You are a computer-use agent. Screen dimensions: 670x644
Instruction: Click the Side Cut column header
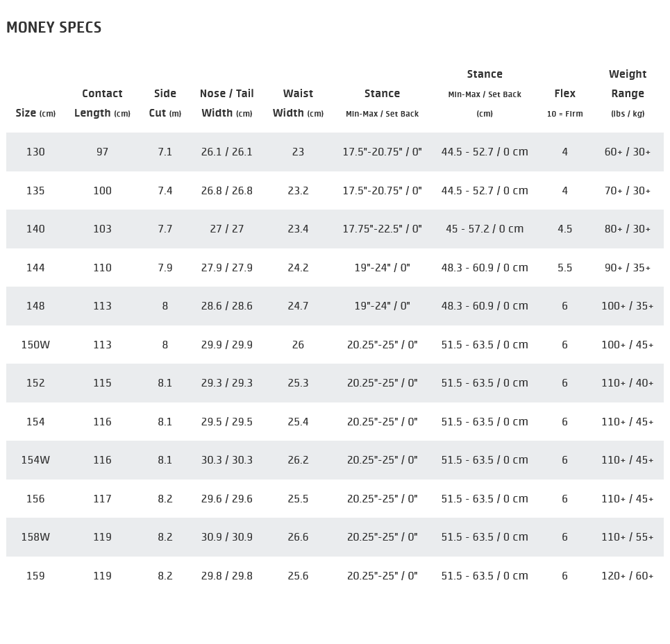[x=165, y=103]
